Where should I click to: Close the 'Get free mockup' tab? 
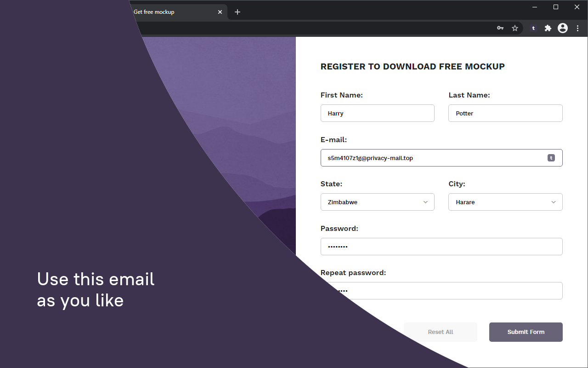click(x=220, y=12)
